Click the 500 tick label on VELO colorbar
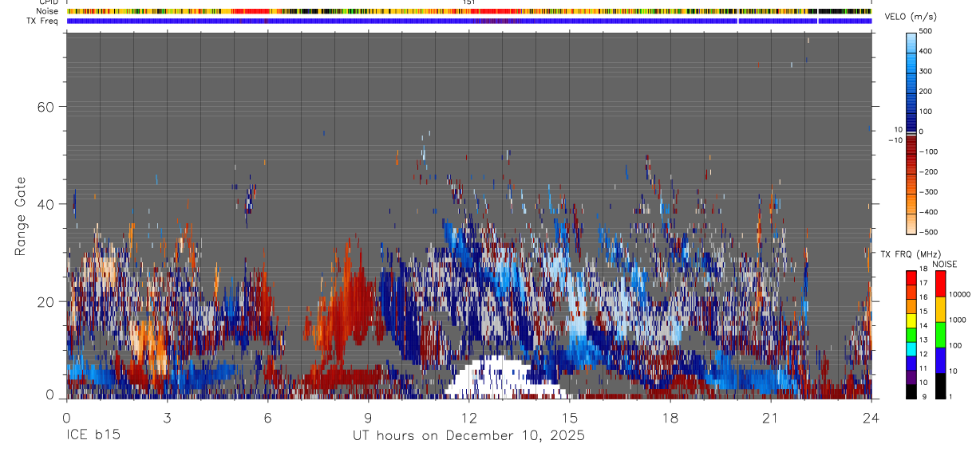Viewport: 980px width, 452px height. pyautogui.click(x=927, y=31)
